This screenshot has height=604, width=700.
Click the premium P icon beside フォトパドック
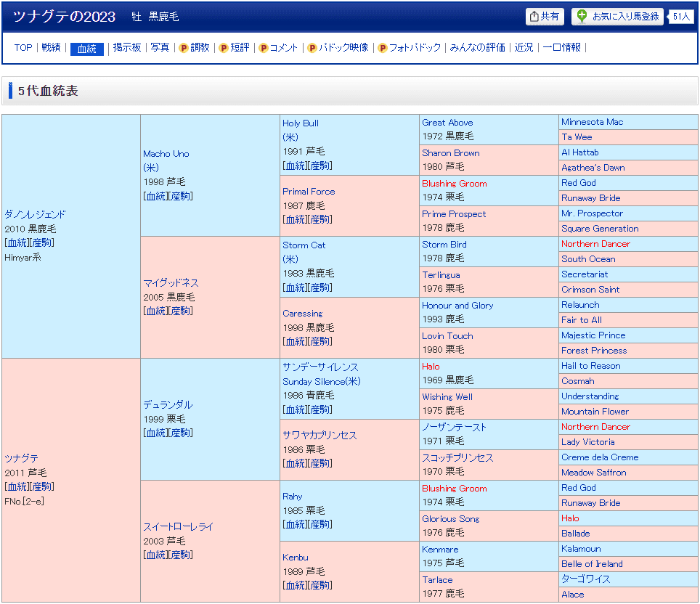pos(382,48)
